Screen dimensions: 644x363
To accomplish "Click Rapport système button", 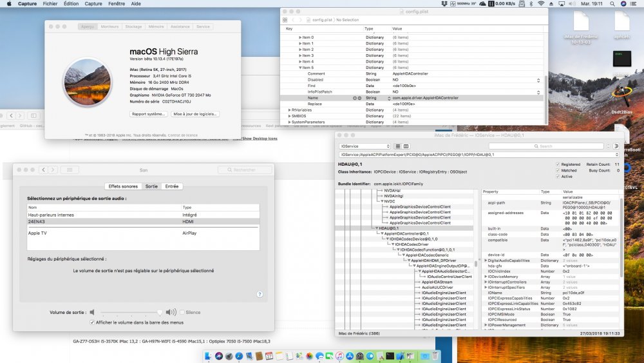I will click(x=148, y=114).
